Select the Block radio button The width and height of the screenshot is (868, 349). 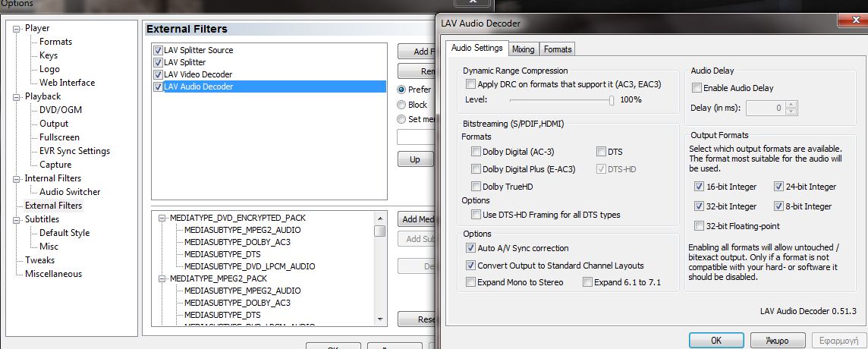402,105
